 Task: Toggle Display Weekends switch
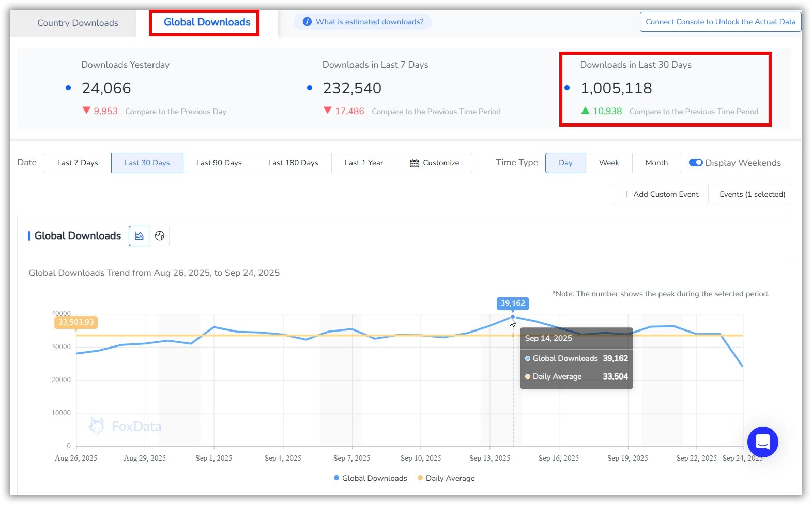coord(696,163)
